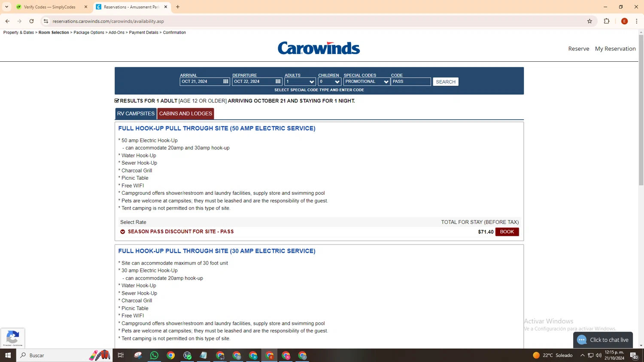644x362 pixels.
Task: Close the Reservations tab
Action: pyautogui.click(x=166, y=7)
